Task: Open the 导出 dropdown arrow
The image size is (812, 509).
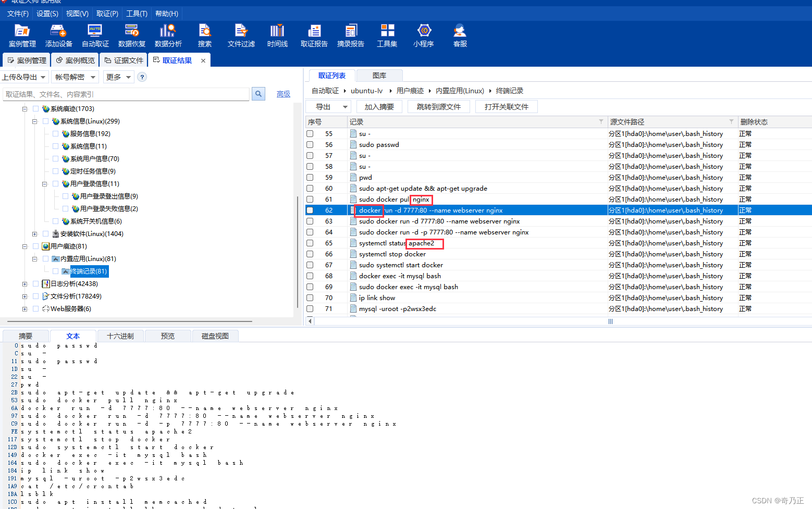Action: coord(345,107)
